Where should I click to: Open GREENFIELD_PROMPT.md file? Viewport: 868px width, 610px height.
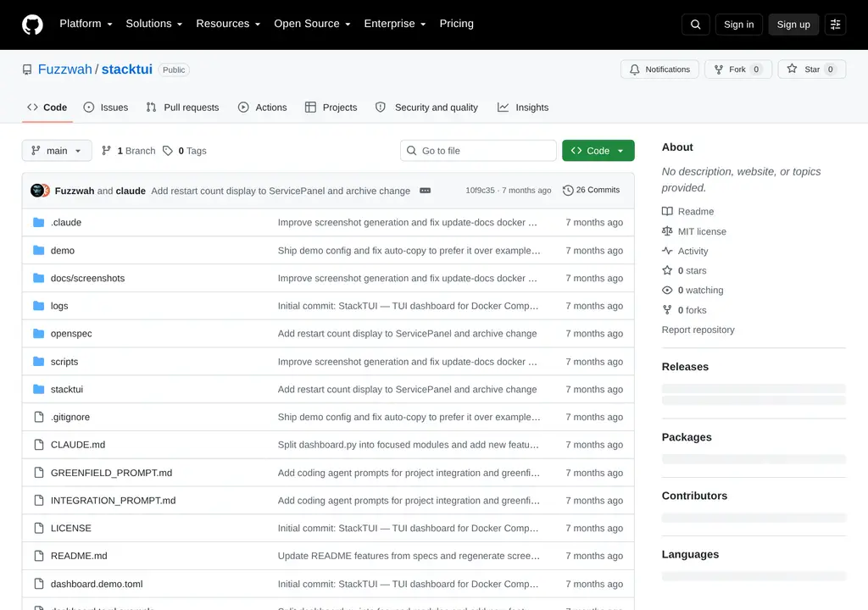tap(111, 474)
